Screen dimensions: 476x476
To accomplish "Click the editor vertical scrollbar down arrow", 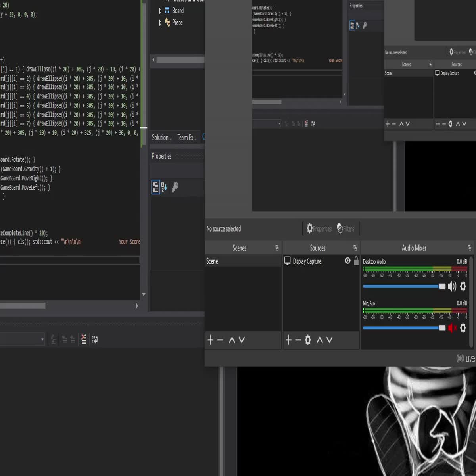I will coord(144,295).
